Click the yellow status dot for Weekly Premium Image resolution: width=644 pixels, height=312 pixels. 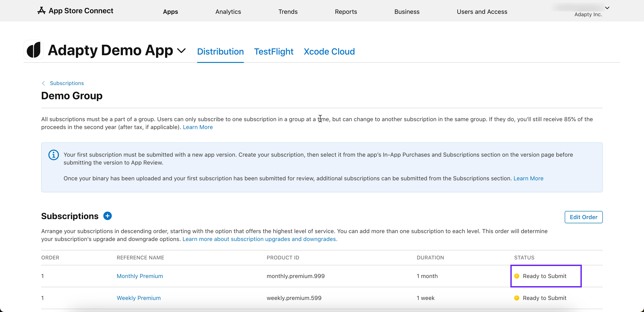click(517, 298)
